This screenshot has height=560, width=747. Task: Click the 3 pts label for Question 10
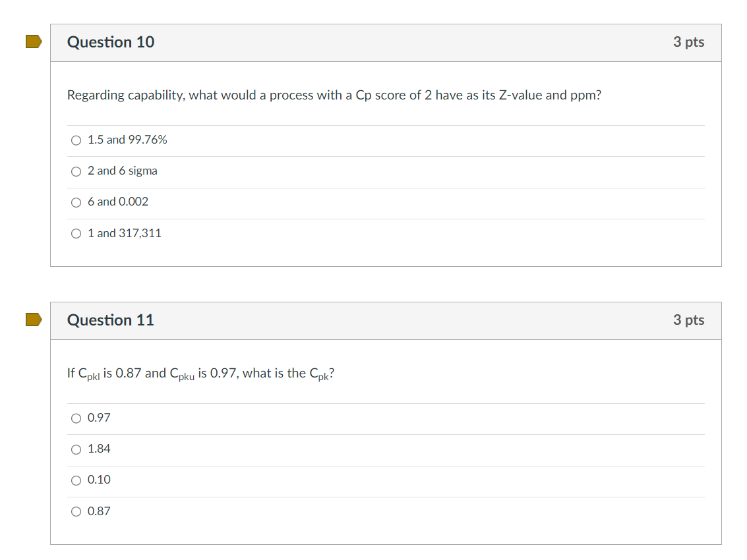pos(689,42)
